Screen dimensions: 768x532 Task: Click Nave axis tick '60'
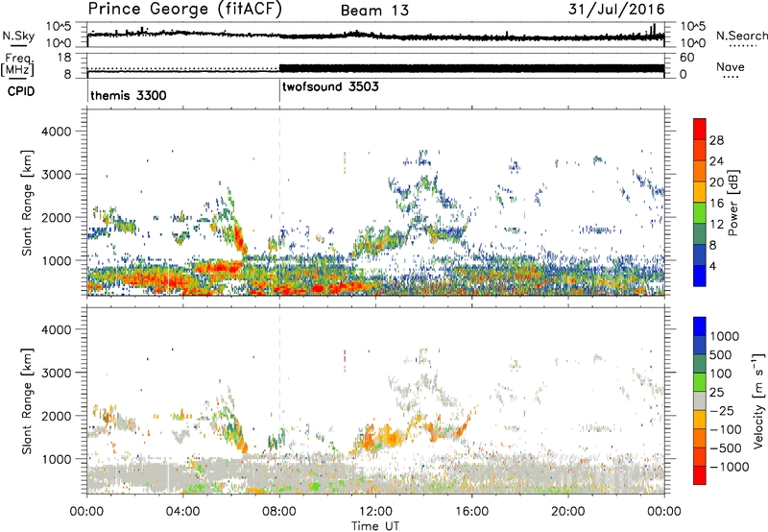(687, 58)
